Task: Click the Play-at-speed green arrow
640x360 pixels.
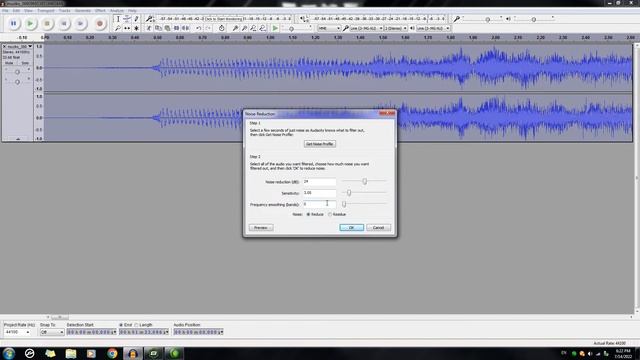Action: [x=275, y=28]
